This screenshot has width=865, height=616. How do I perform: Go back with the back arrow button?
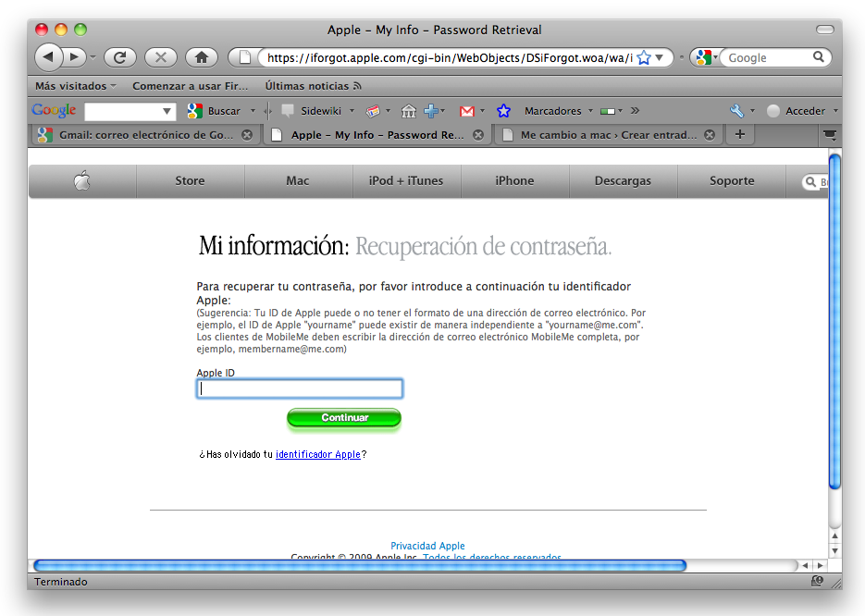(48, 56)
